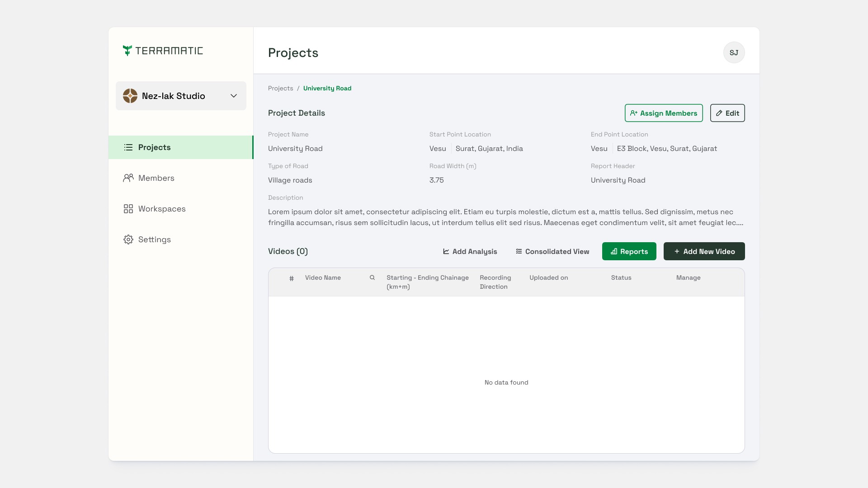Click the Workspaces grid icon
This screenshot has height=488, width=868.
pyautogui.click(x=128, y=209)
